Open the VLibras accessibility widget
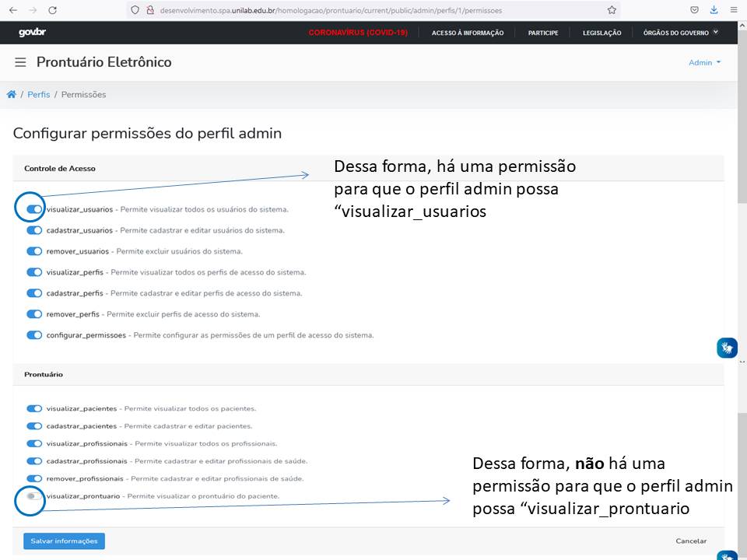The height and width of the screenshot is (560, 747). pyautogui.click(x=726, y=348)
